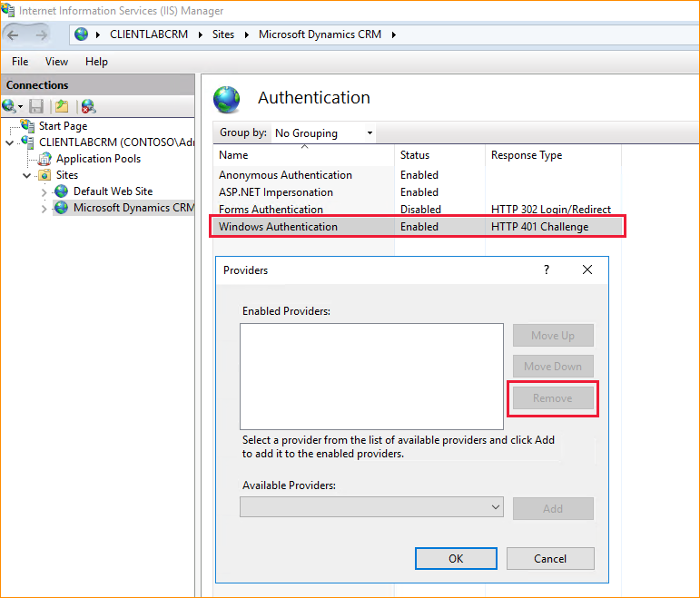
Task: Click the Default Web Site globe icon
Action: tap(61, 191)
